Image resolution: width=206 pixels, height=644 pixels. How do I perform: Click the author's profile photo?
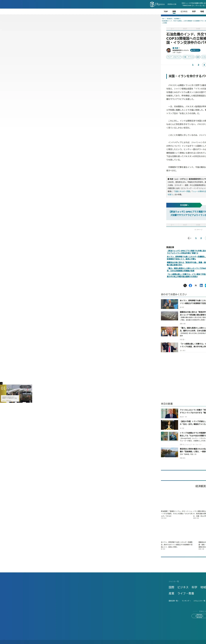(169, 50)
